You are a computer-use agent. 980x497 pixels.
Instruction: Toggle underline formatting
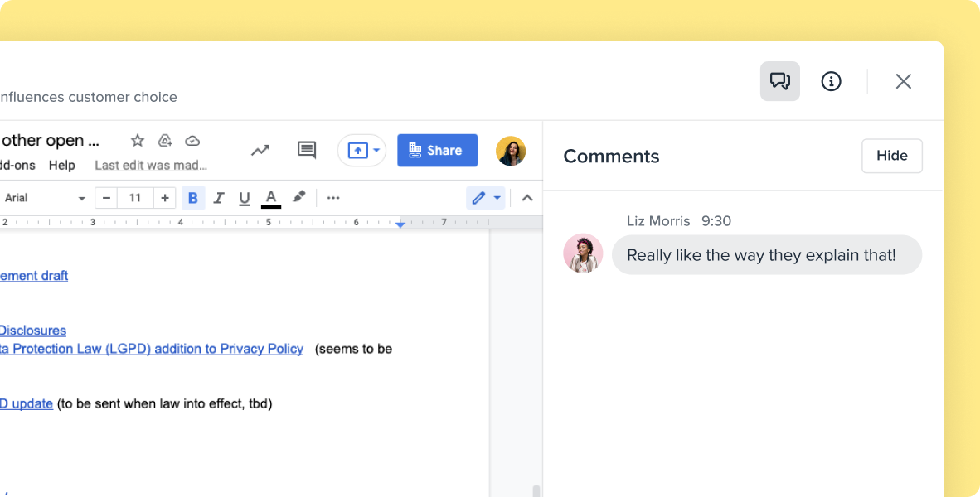point(245,198)
